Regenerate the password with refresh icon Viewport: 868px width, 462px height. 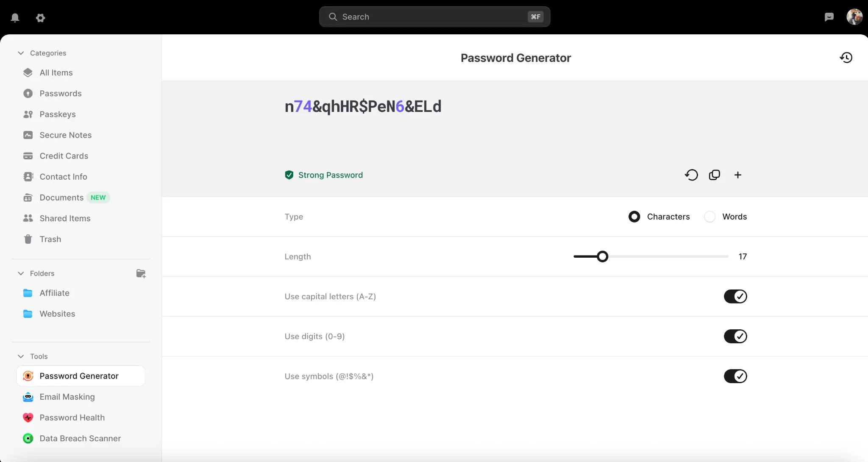tap(691, 175)
